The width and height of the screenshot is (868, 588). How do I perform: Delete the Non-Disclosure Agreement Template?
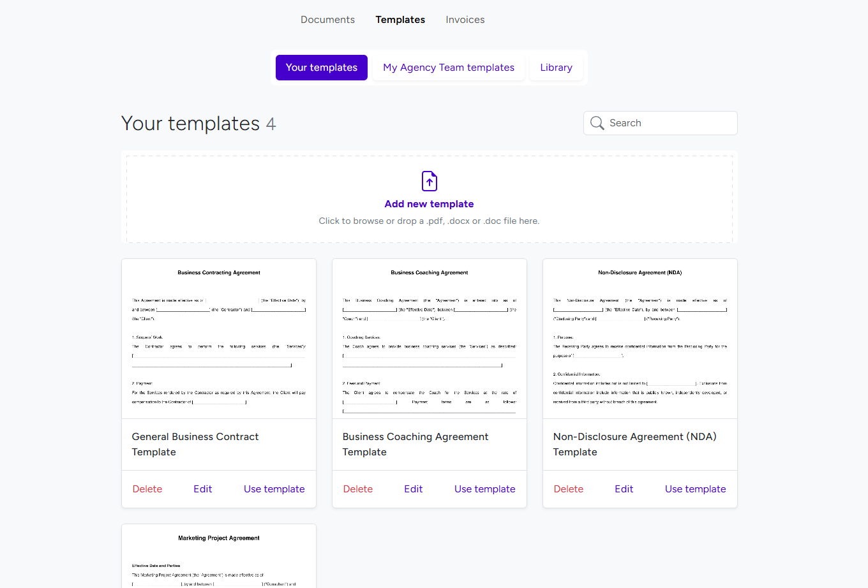[x=569, y=489]
